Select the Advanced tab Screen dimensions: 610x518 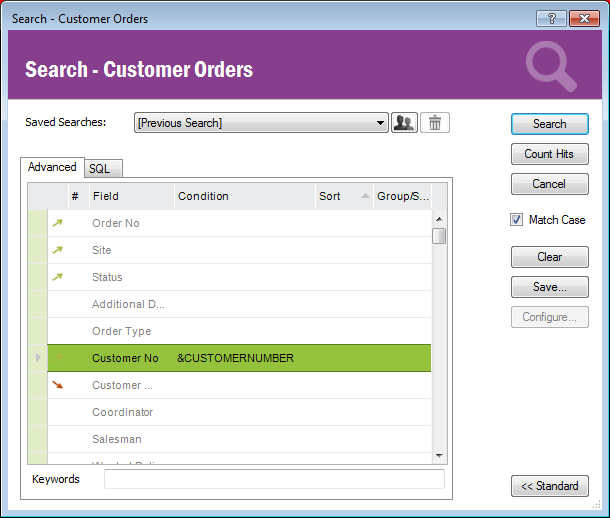pyautogui.click(x=52, y=168)
